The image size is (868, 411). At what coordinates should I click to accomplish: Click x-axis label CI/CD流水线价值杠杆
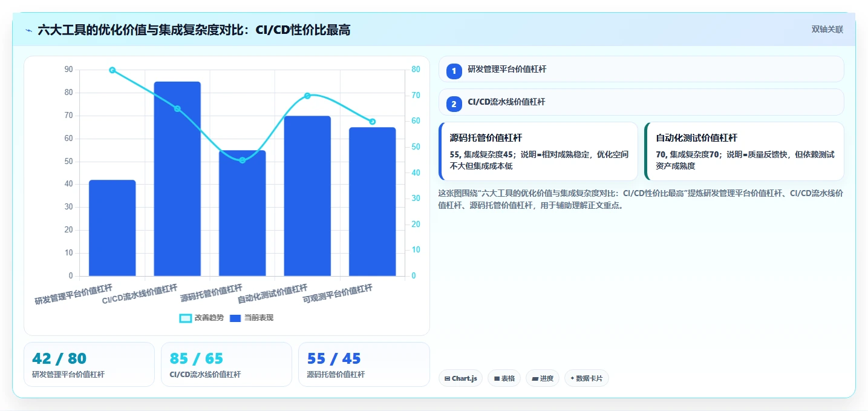tap(140, 294)
